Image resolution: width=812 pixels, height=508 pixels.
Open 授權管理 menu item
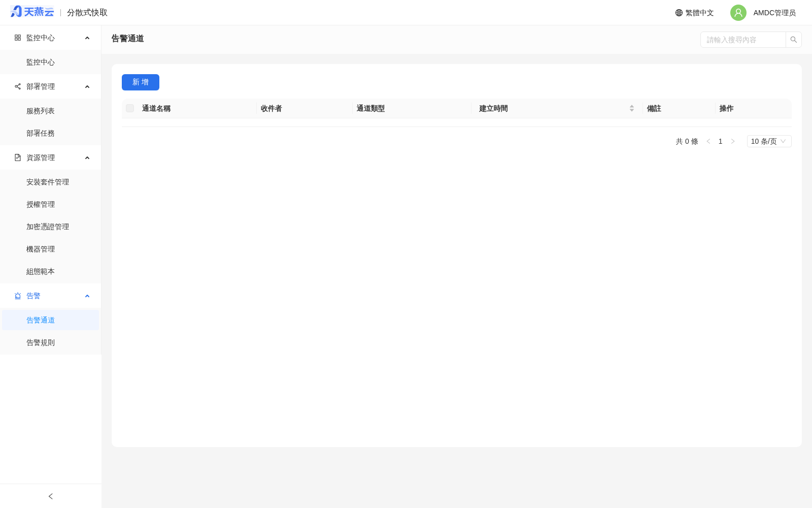tap(51, 204)
